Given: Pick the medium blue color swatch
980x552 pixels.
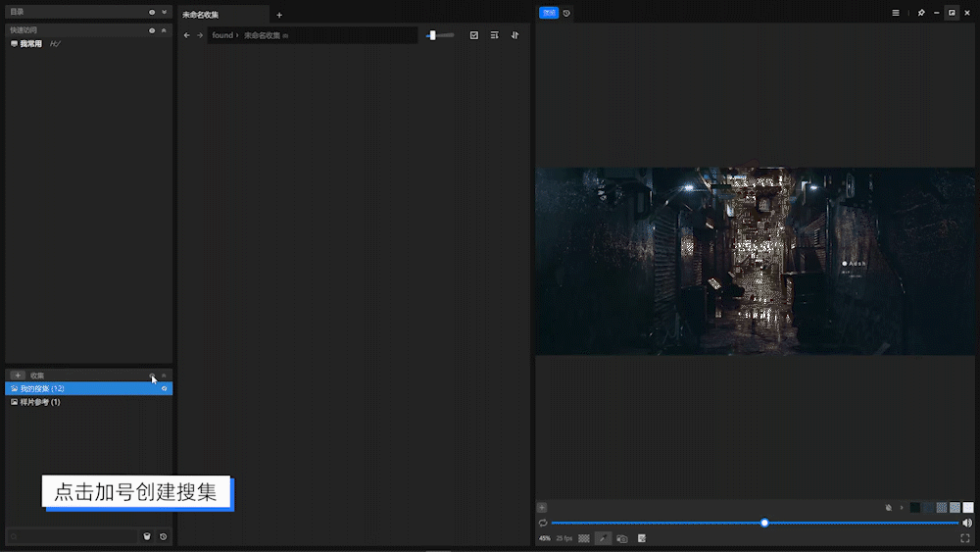Looking at the screenshot, I should (941, 508).
